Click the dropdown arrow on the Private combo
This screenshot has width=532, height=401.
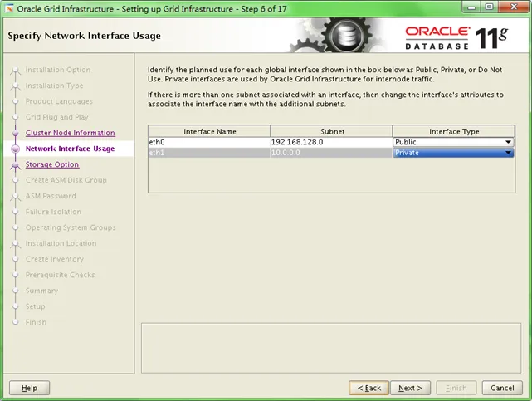pyautogui.click(x=508, y=153)
